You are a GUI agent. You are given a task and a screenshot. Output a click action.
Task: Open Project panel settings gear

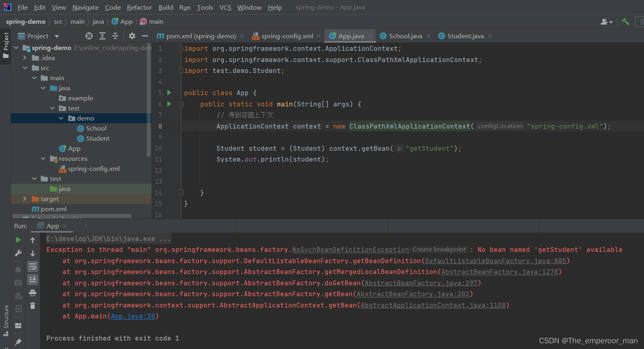[x=132, y=36]
